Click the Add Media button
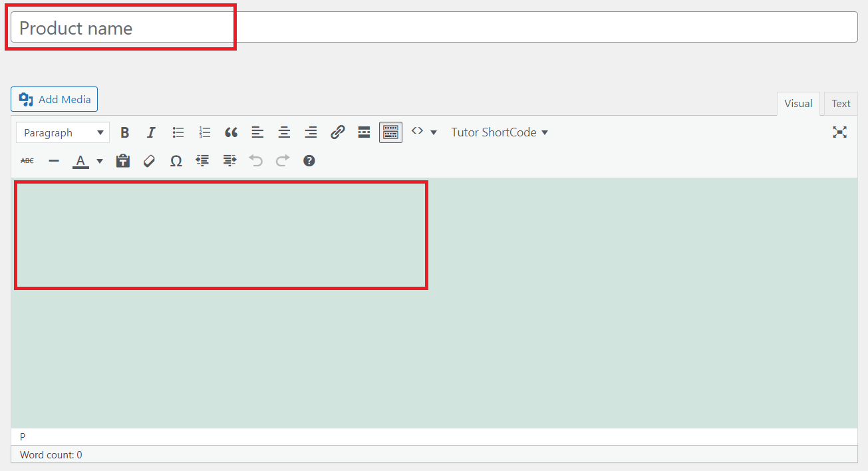 tap(54, 99)
